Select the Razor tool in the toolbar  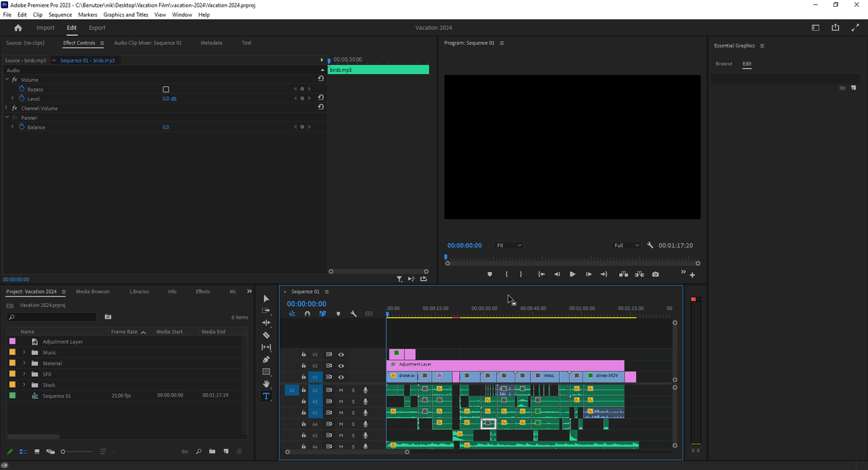(266, 335)
